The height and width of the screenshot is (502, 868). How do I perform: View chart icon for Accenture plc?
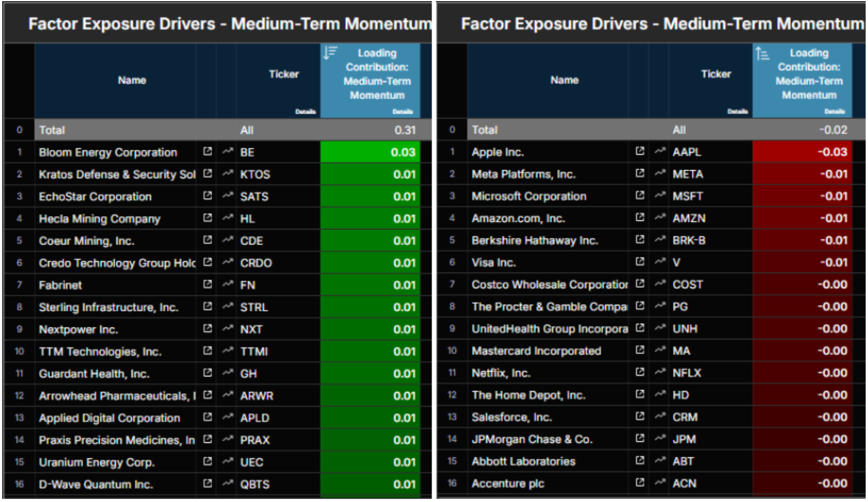660,483
